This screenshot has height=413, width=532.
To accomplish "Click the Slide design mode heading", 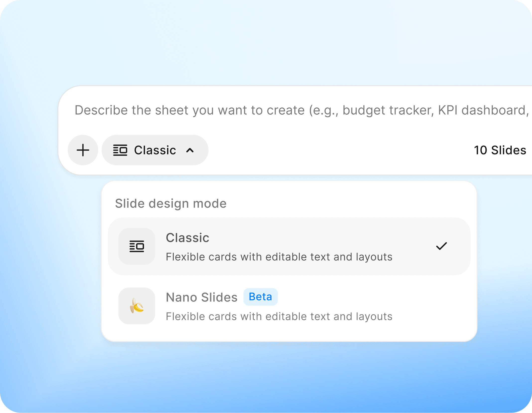I will [171, 203].
